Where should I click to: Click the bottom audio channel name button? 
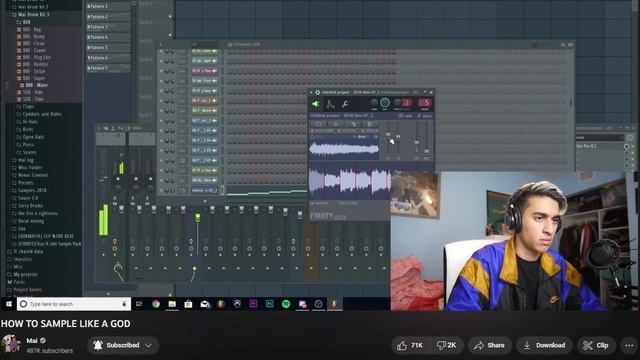[204, 190]
